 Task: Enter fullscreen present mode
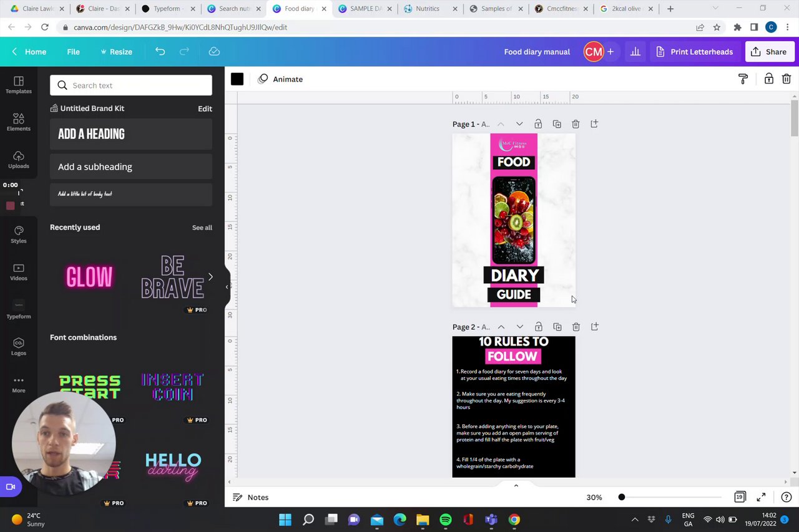pos(761,497)
